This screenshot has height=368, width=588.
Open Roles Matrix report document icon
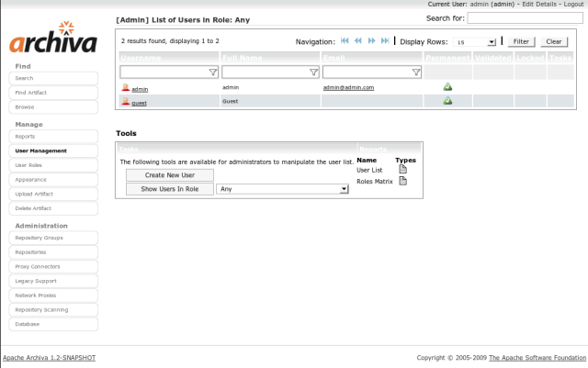[402, 181]
